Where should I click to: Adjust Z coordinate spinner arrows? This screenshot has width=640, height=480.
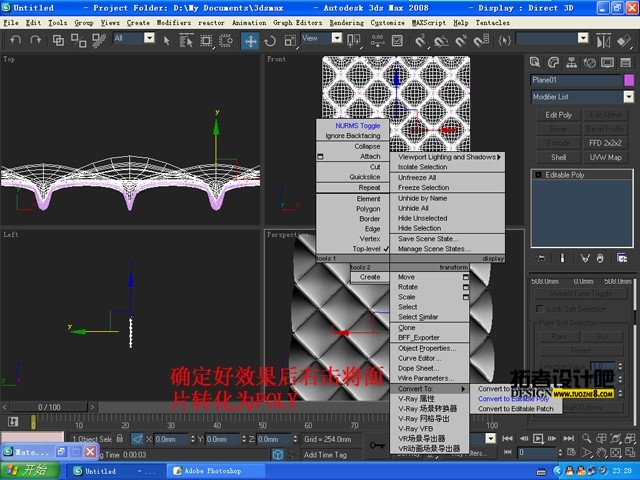[295, 439]
